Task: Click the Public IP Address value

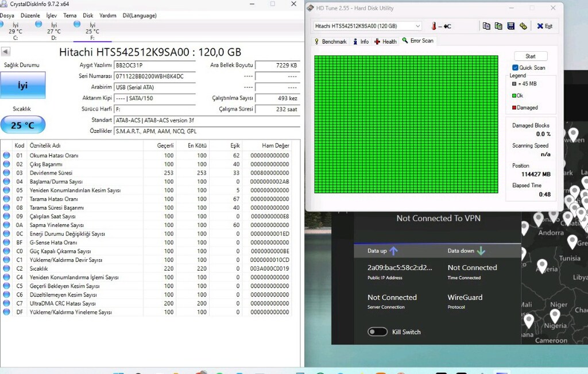Action: (x=400, y=268)
